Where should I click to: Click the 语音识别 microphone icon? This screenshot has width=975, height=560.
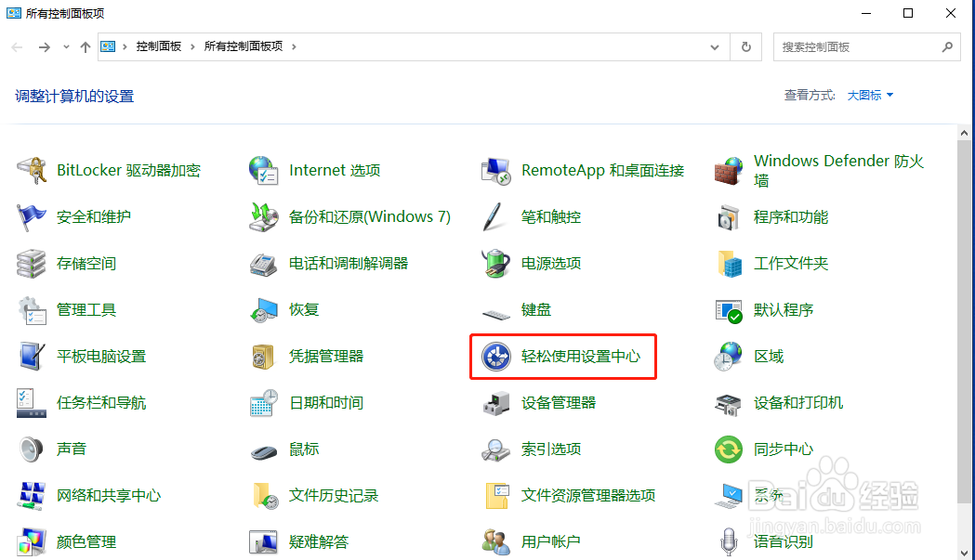tap(728, 542)
